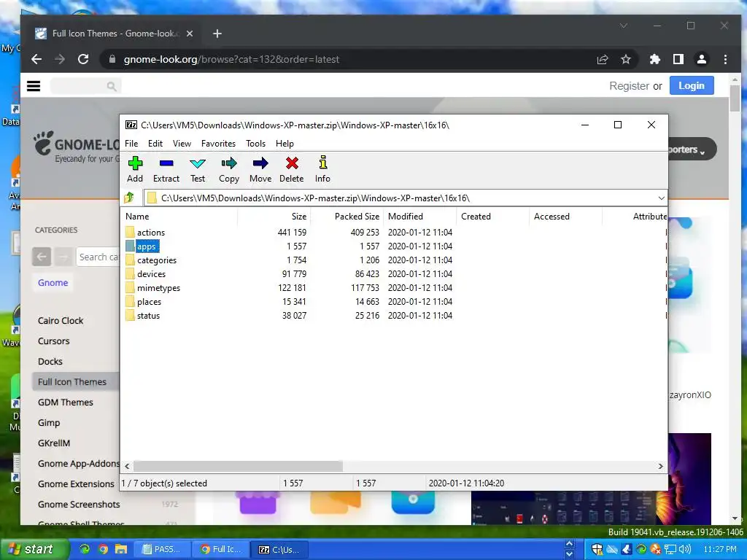Open Chrome extensions puzzle icon
This screenshot has height=560, width=747.
tap(654, 59)
